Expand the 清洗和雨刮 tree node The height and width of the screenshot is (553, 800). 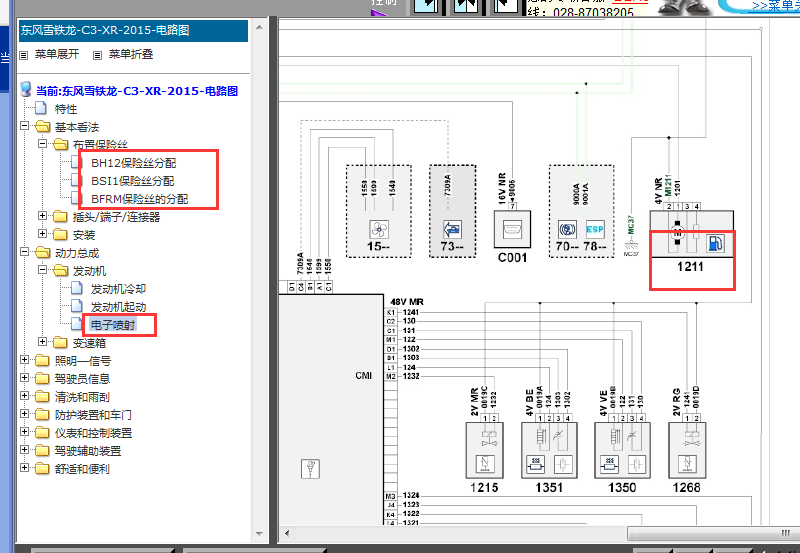tap(24, 395)
